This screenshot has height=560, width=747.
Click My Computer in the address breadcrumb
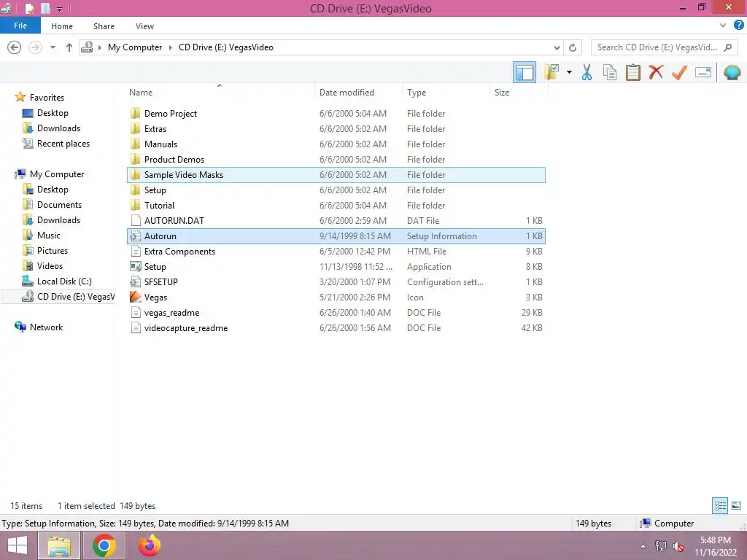coord(135,47)
